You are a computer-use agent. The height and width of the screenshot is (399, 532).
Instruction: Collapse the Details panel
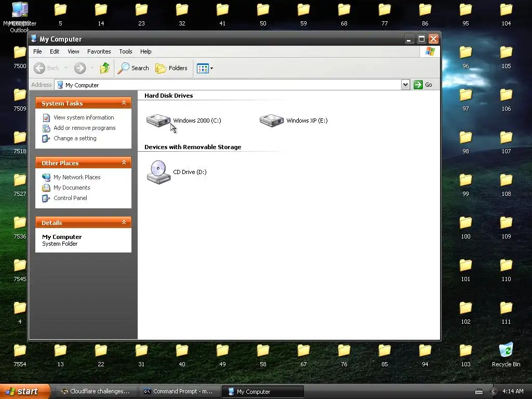tap(124, 222)
